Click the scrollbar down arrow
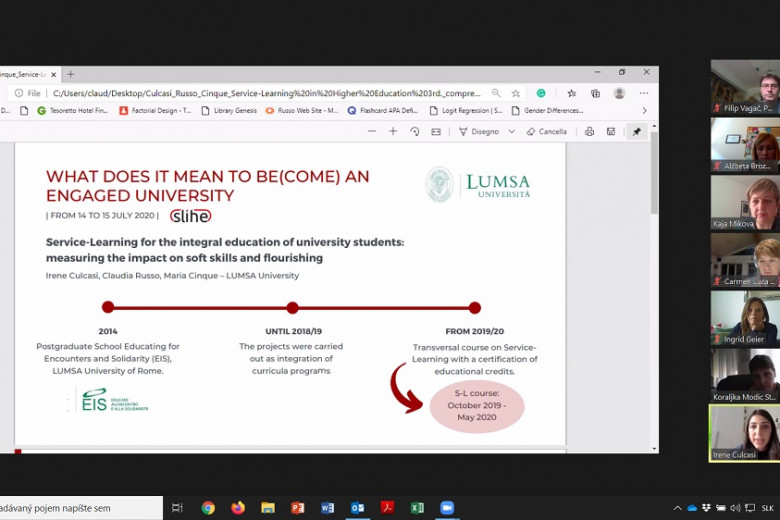780x520 pixels. pyautogui.click(x=654, y=449)
